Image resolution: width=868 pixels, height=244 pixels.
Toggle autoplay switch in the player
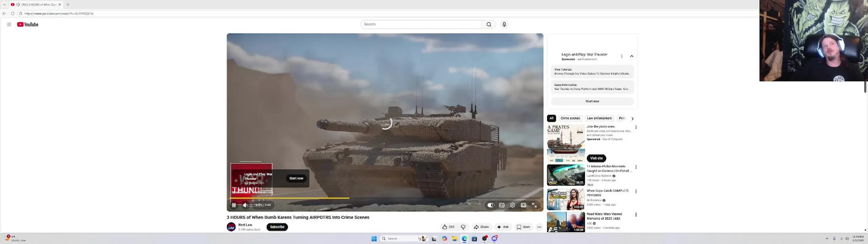click(x=491, y=205)
